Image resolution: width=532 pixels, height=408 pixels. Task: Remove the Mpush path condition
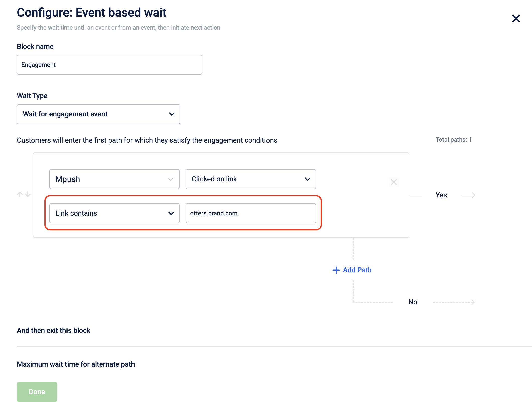click(x=394, y=182)
